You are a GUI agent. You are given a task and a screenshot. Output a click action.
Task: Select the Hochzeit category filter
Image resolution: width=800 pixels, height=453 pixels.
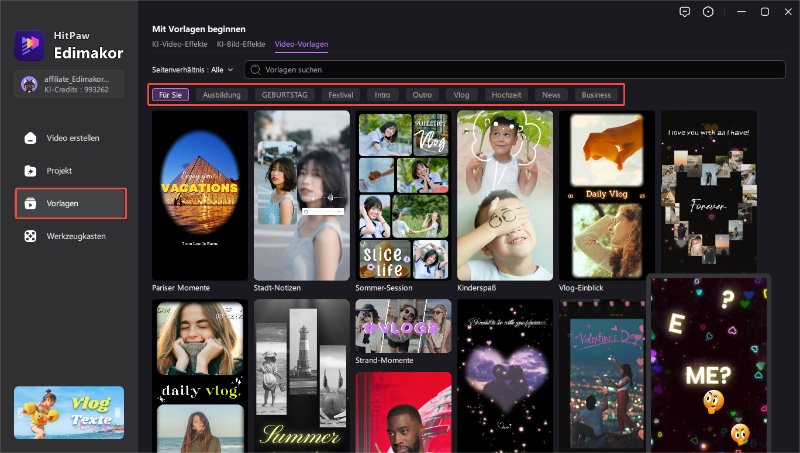(504, 94)
